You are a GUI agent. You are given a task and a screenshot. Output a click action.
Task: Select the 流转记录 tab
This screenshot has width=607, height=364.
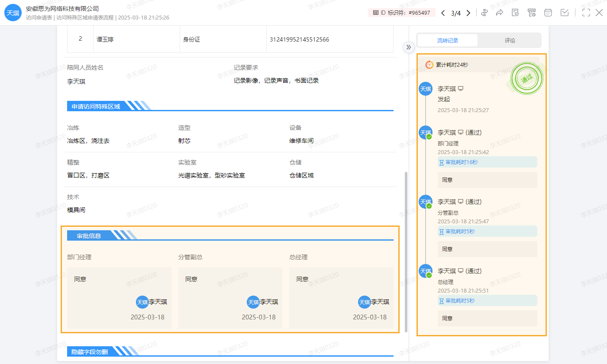click(447, 40)
